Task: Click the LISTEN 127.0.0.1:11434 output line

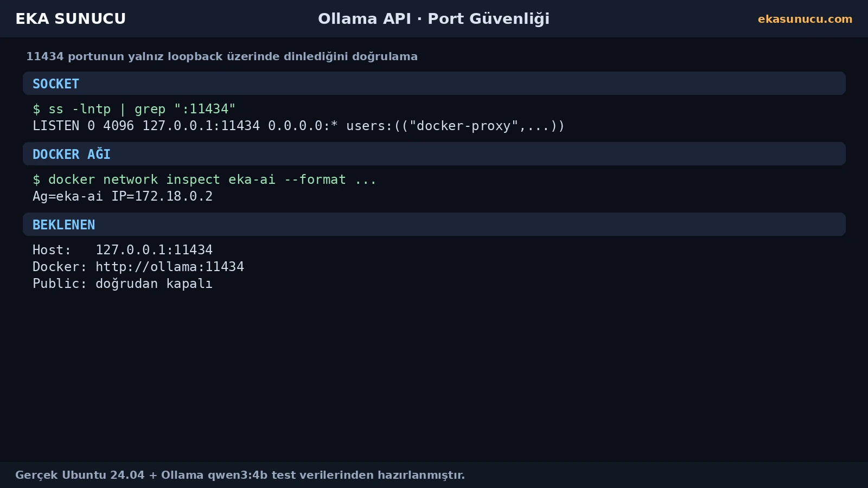Action: pos(298,126)
